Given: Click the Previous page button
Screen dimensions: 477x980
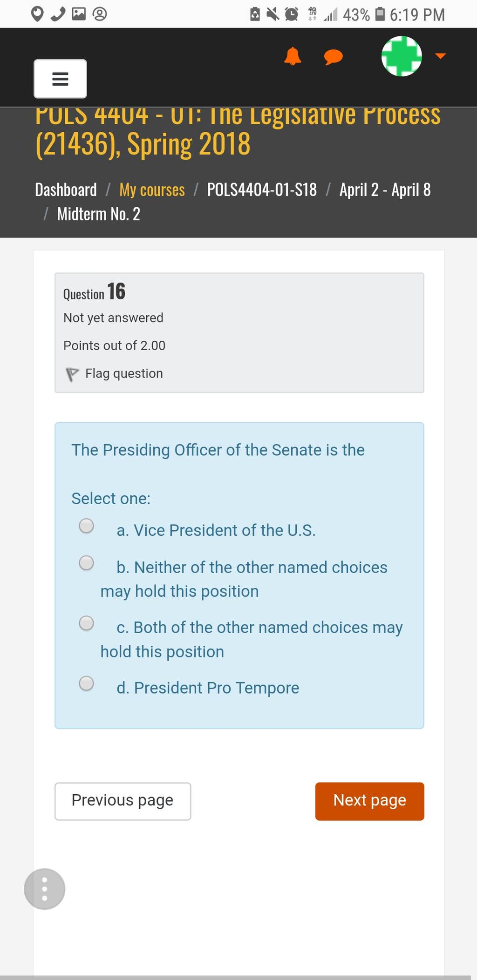Looking at the screenshot, I should (123, 801).
